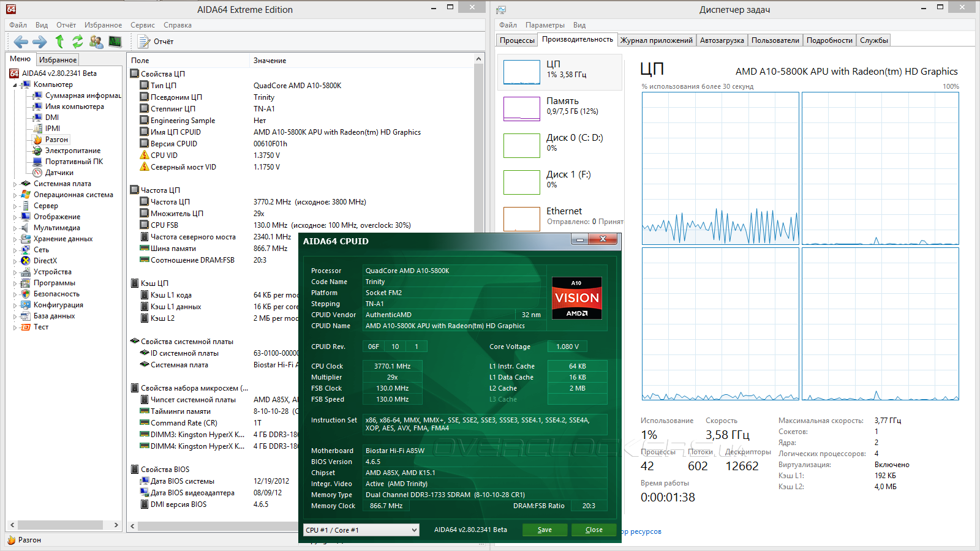This screenshot has height=551, width=980.
Task: Click the Отчёт report toolbar button
Action: click(x=156, y=42)
